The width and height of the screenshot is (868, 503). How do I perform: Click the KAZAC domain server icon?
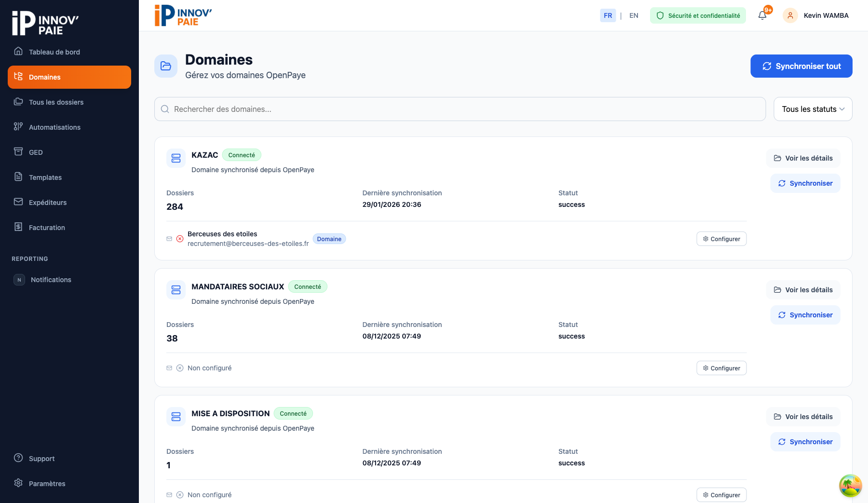[x=176, y=158]
